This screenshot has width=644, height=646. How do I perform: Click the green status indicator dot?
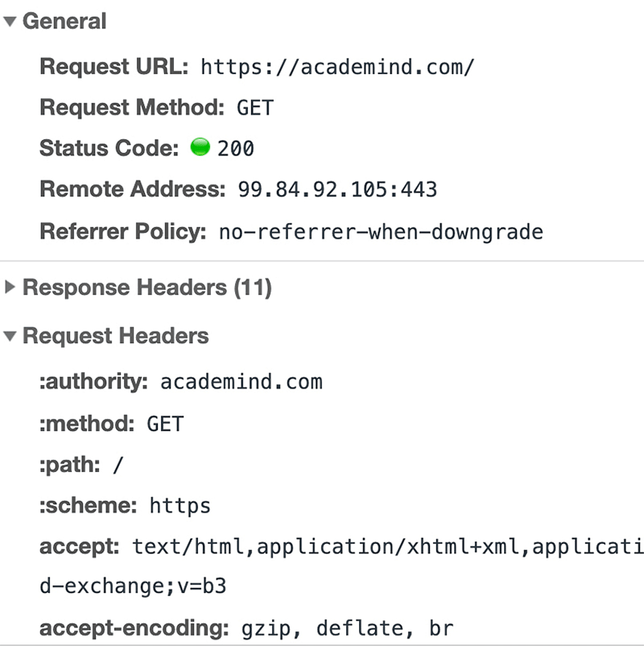tap(199, 147)
